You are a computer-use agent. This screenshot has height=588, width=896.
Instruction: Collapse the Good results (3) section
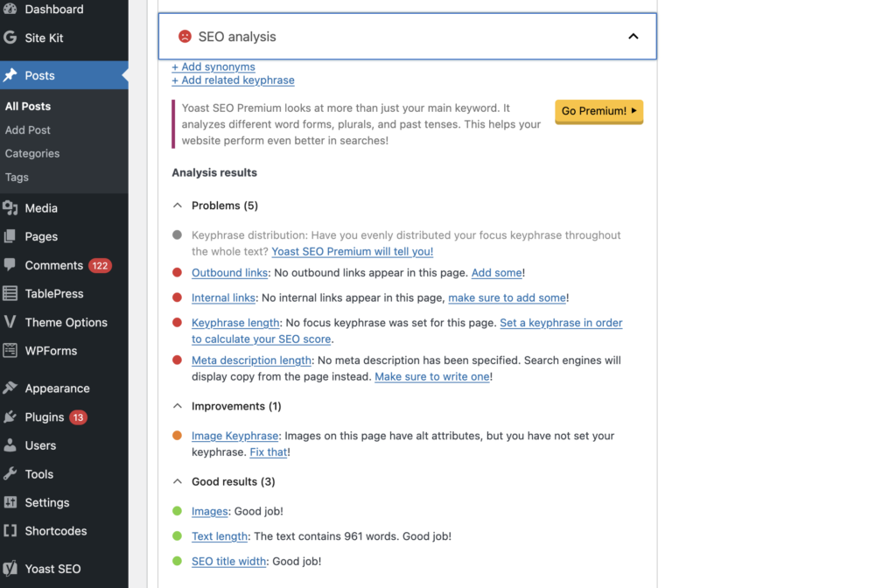tap(178, 481)
